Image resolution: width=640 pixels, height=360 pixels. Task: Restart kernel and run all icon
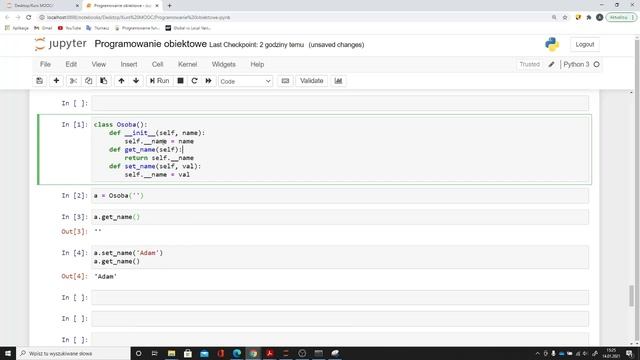pos(209,81)
